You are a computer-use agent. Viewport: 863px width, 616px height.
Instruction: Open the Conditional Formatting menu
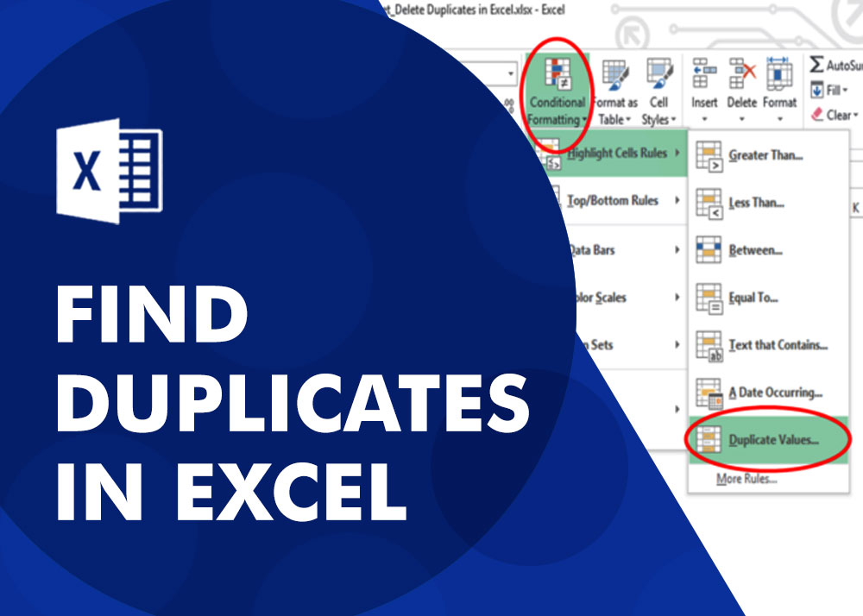[557, 91]
